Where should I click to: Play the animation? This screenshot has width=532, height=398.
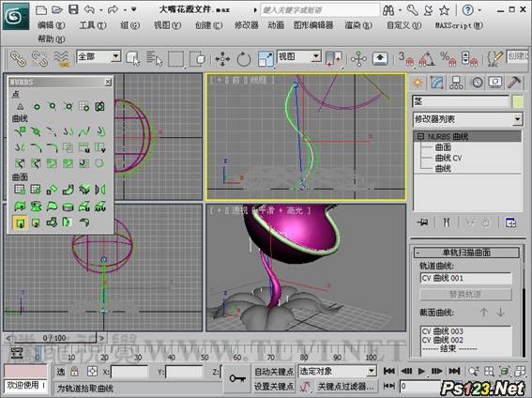[x=421, y=371]
